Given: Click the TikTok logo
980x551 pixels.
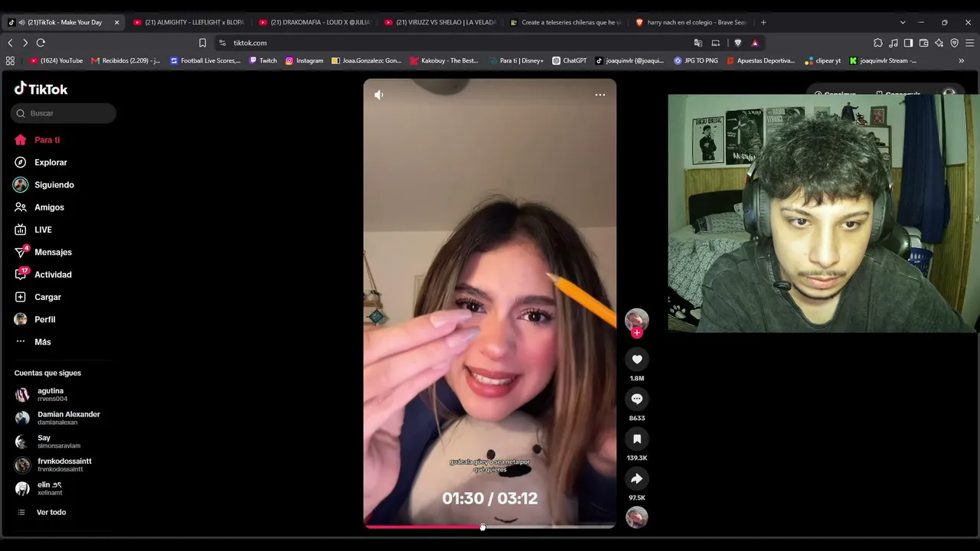Looking at the screenshot, I should click(x=41, y=89).
